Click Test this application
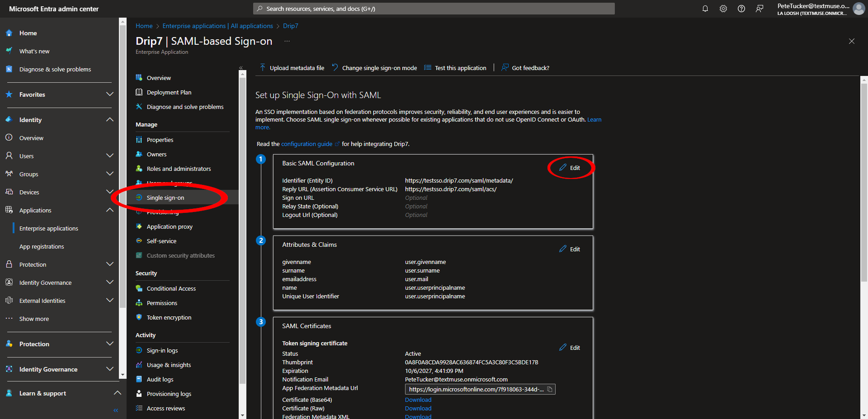Viewport: 868px width, 419px height. click(455, 68)
